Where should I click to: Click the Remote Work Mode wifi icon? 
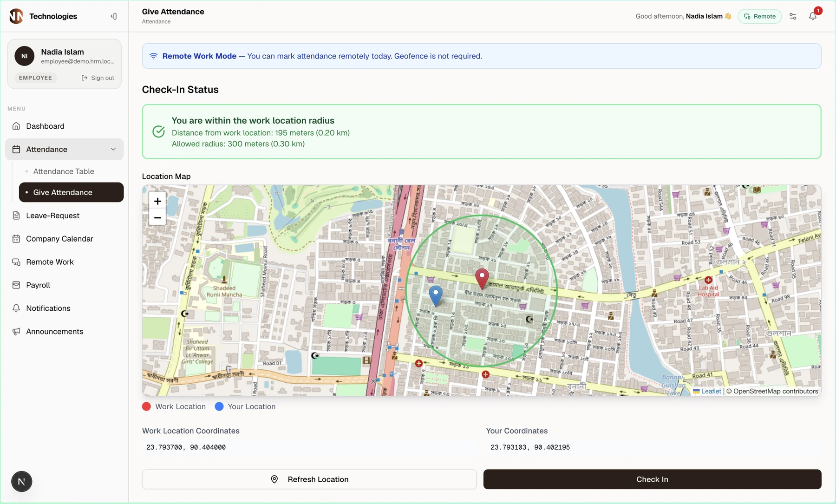pyautogui.click(x=153, y=56)
